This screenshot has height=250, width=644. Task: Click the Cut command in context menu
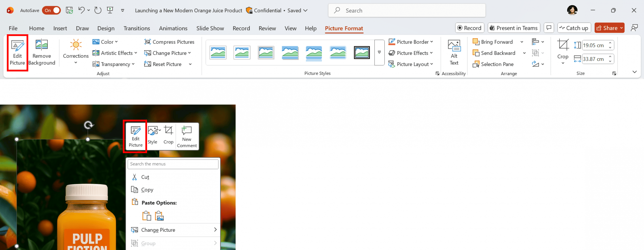(145, 177)
